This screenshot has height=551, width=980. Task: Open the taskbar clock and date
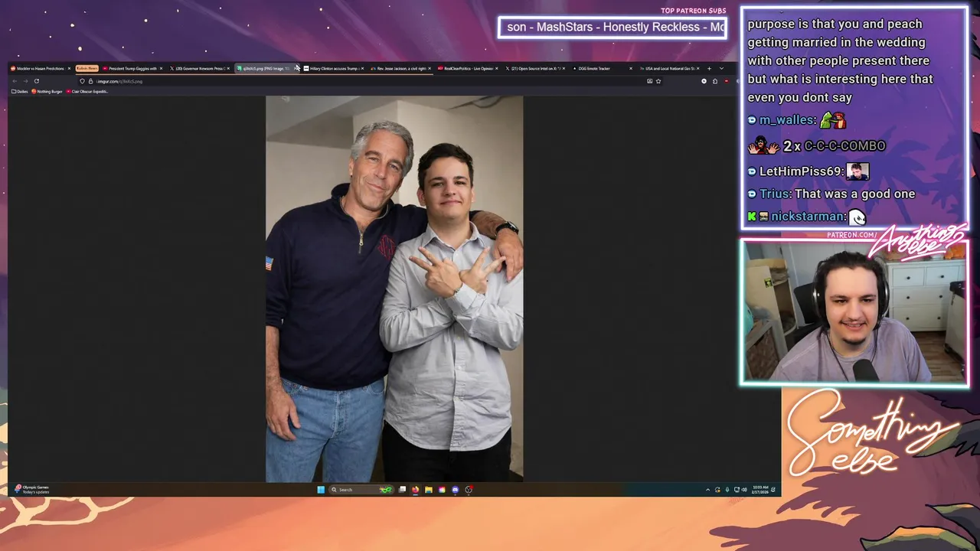760,490
